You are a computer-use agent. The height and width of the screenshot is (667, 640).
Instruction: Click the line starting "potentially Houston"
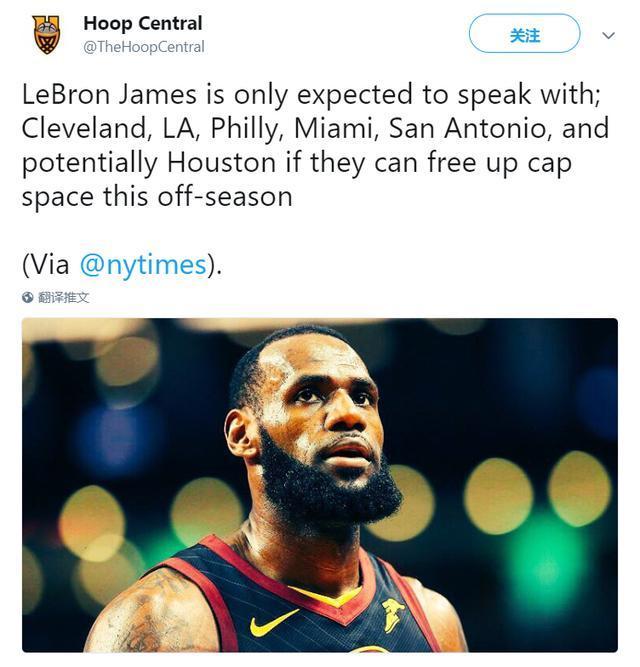(296, 162)
